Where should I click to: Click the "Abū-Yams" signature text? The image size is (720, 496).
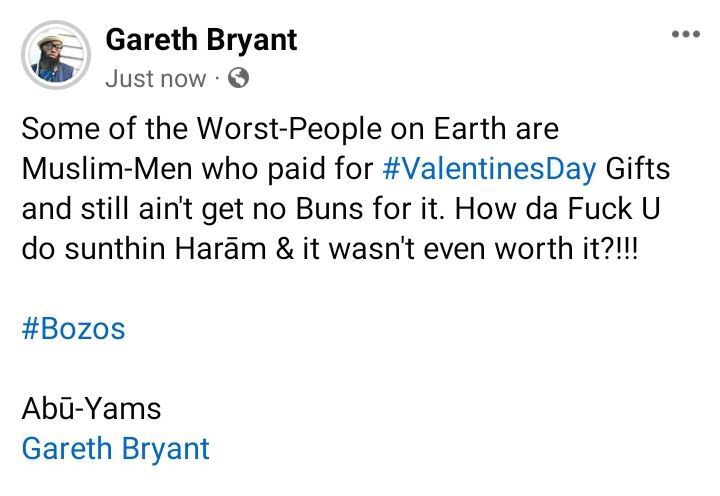(x=91, y=409)
